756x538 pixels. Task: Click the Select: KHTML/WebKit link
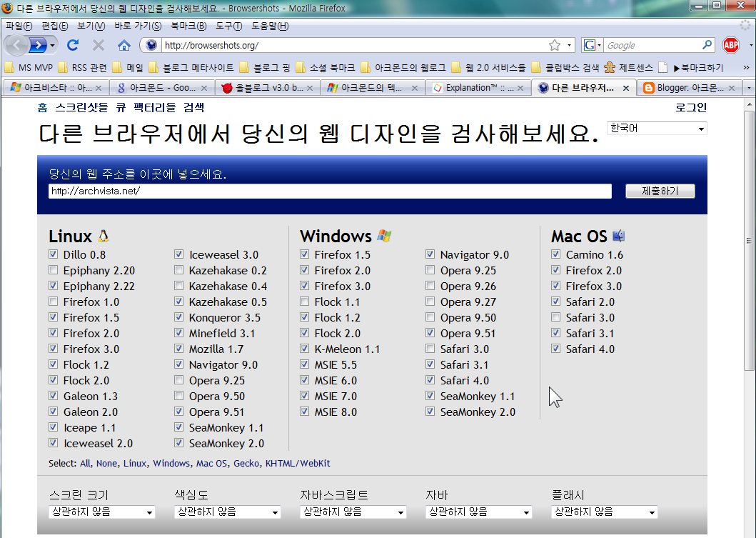pyautogui.click(x=298, y=463)
